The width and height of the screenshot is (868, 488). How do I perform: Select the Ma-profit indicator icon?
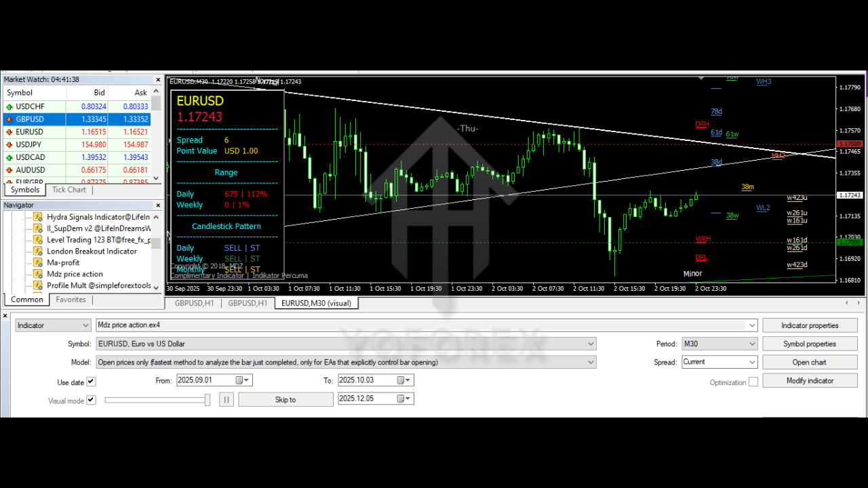pyautogui.click(x=37, y=262)
